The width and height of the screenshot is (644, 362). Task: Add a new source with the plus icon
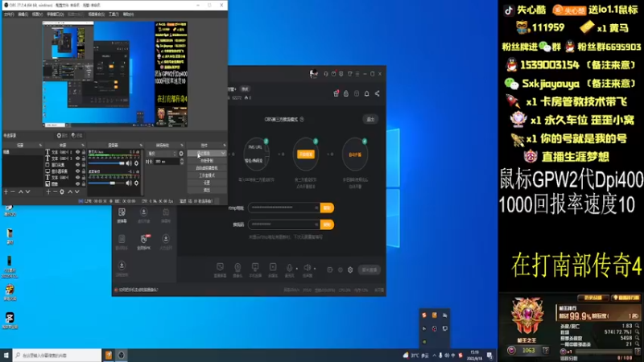[x=48, y=191]
